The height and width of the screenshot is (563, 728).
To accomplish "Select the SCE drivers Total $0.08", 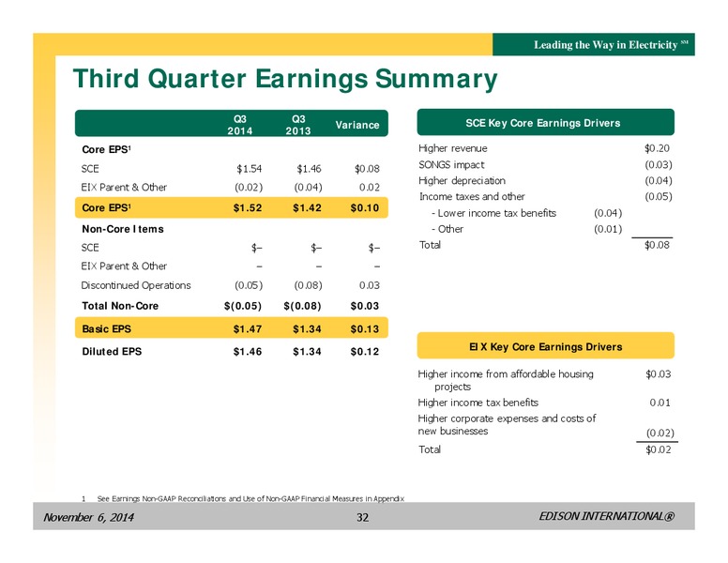I will 657,245.
